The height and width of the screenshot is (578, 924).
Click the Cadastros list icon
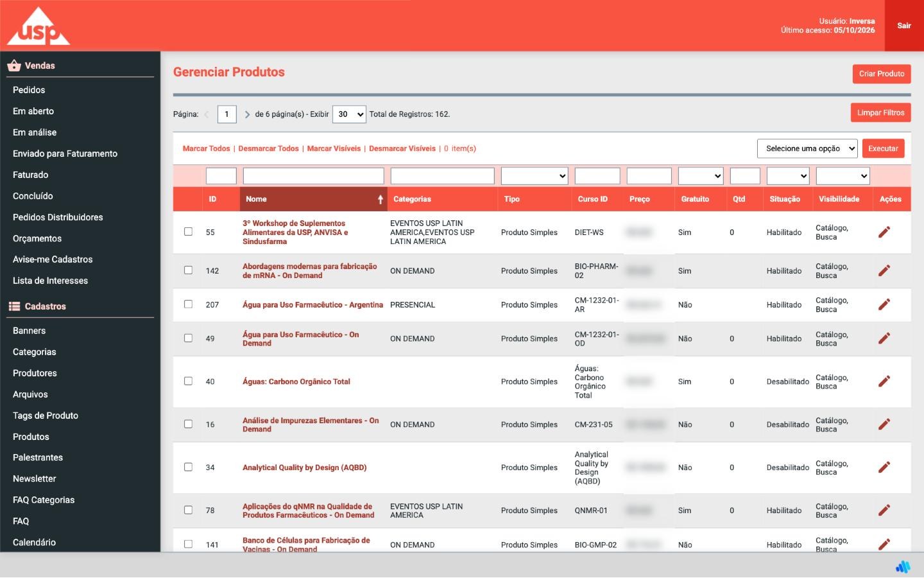[14, 306]
